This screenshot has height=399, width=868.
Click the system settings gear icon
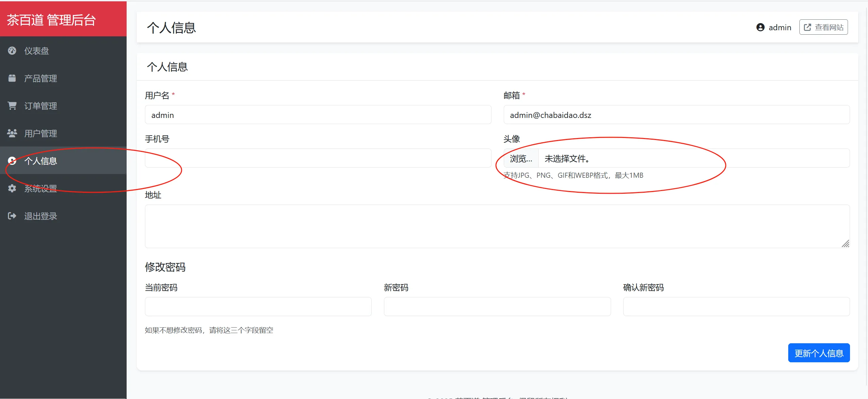(x=12, y=188)
